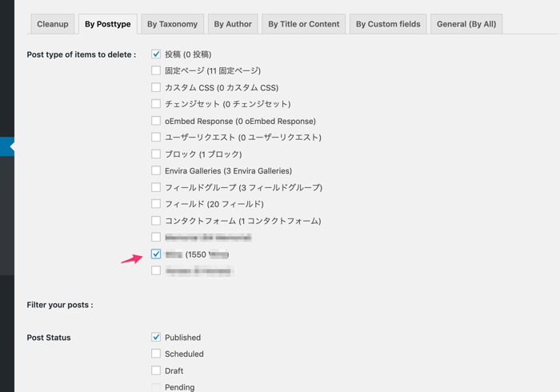Tick the Envira Galleries checkbox

pos(156,170)
